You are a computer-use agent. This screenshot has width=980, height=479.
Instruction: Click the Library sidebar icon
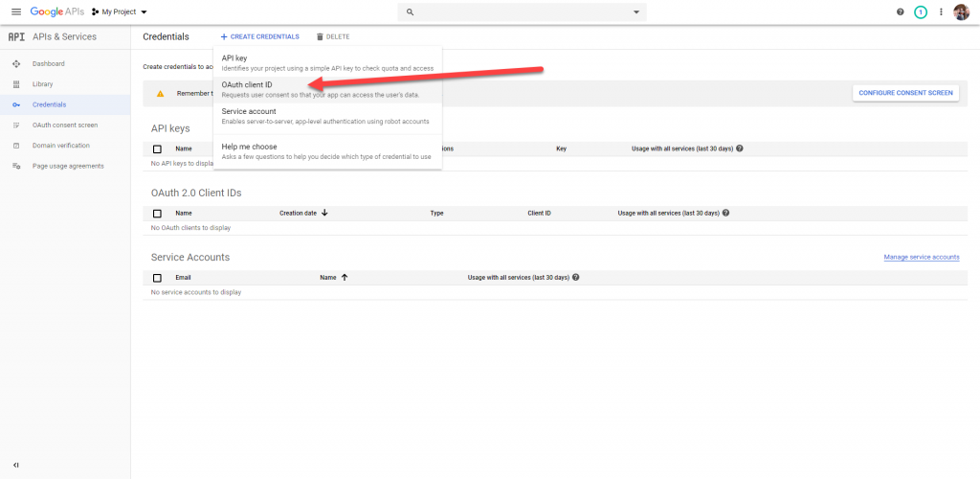pyautogui.click(x=17, y=83)
